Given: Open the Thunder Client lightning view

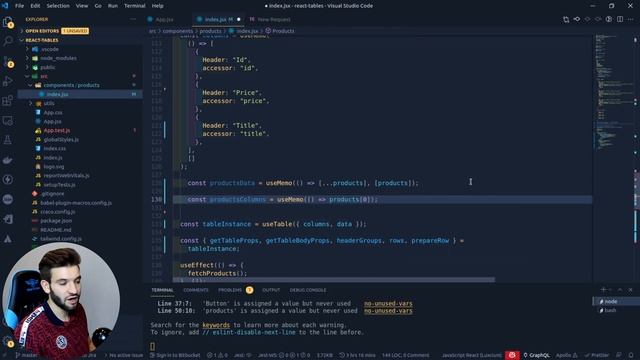Looking at the screenshot, I should (8, 180).
